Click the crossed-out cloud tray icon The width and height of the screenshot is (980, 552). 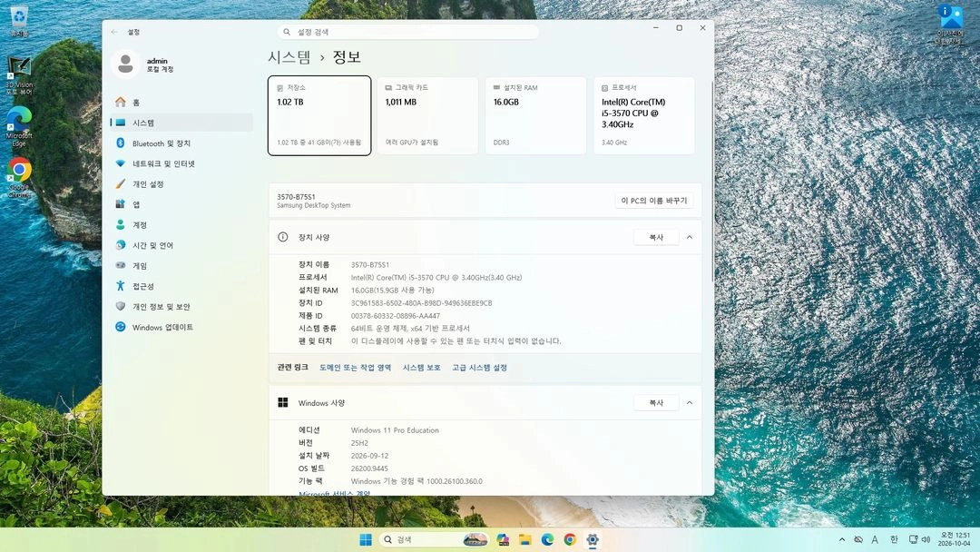[x=858, y=539]
